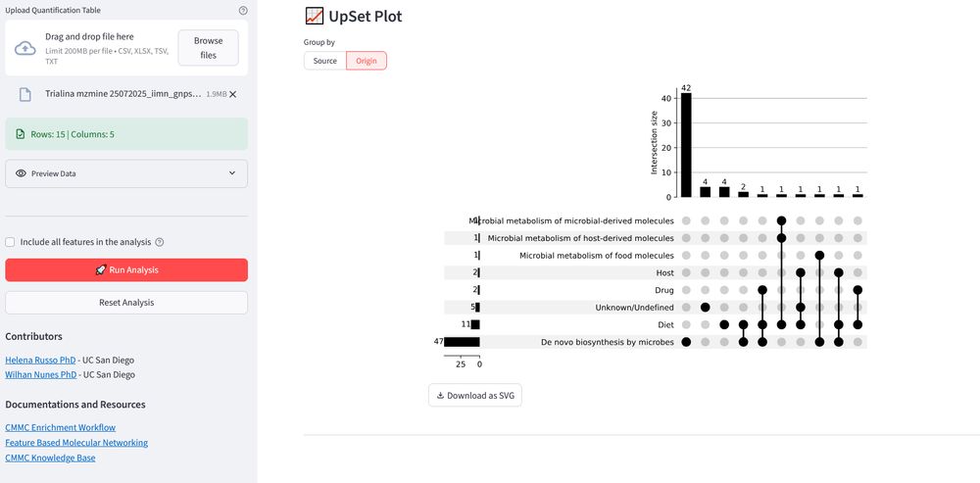
Task: Click the tallest intersection bar labeled 42
Action: (686, 145)
